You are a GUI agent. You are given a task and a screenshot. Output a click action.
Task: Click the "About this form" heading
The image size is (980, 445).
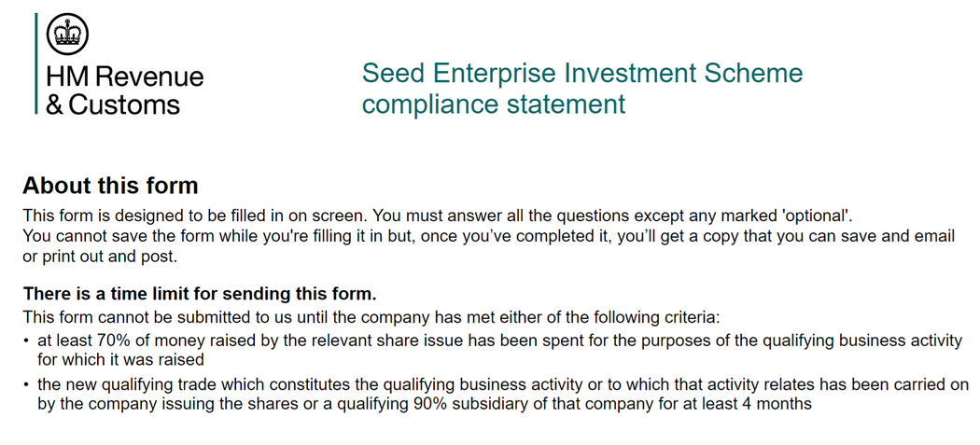pos(110,185)
